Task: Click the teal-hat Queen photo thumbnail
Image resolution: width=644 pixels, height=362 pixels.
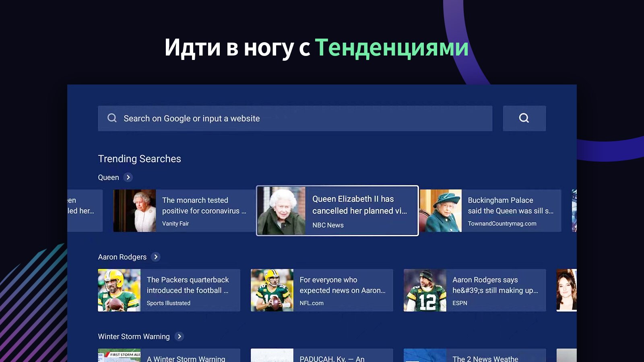Action: [440, 211]
